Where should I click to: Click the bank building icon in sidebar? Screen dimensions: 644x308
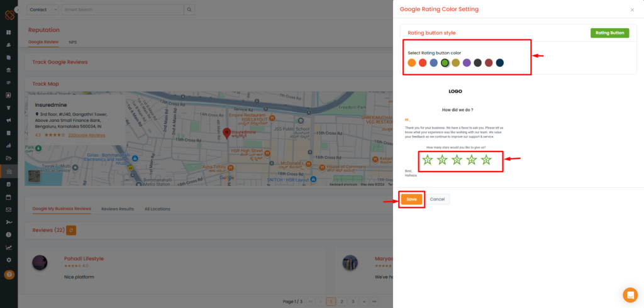(9, 70)
